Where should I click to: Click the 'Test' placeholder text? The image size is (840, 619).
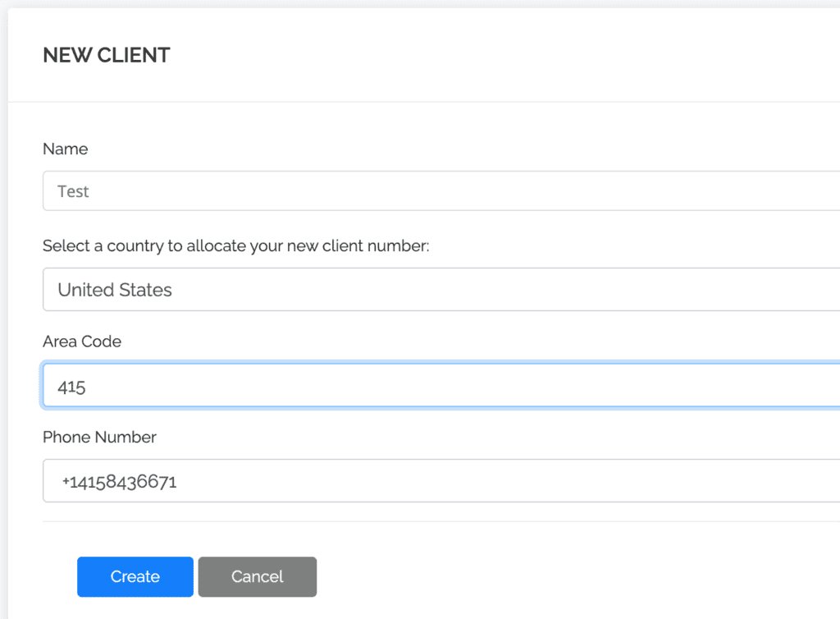(x=73, y=191)
